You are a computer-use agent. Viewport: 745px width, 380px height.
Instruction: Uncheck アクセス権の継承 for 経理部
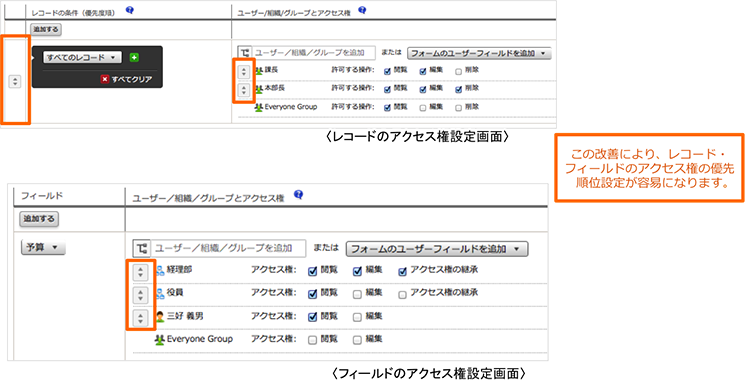pos(402,272)
